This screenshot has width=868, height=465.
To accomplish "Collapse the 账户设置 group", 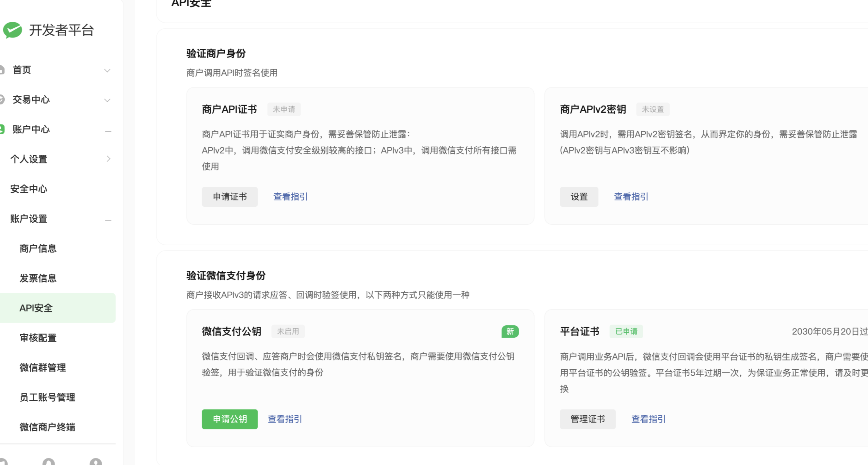I will [x=108, y=220].
